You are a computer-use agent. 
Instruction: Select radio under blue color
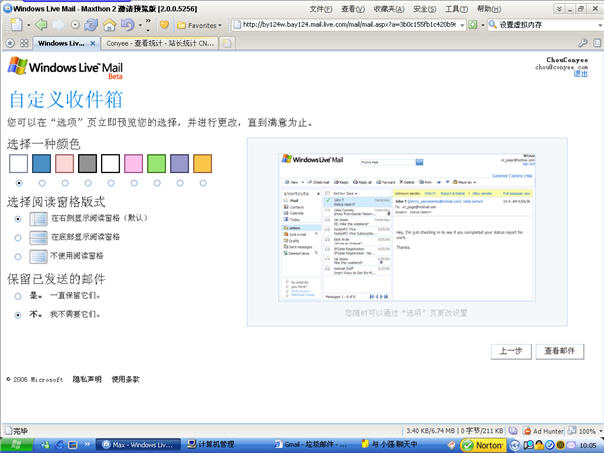42,183
